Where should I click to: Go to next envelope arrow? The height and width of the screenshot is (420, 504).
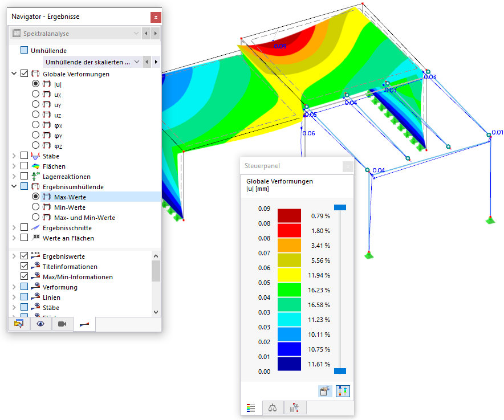coord(156,62)
